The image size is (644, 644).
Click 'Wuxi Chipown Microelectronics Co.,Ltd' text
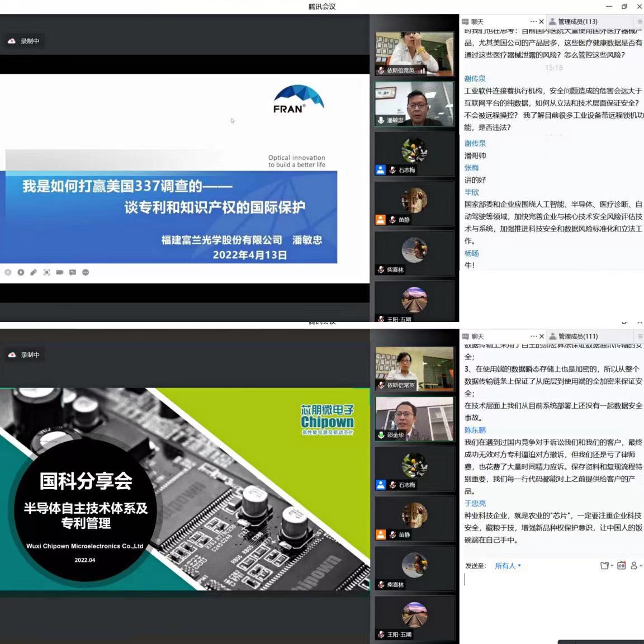85,546
